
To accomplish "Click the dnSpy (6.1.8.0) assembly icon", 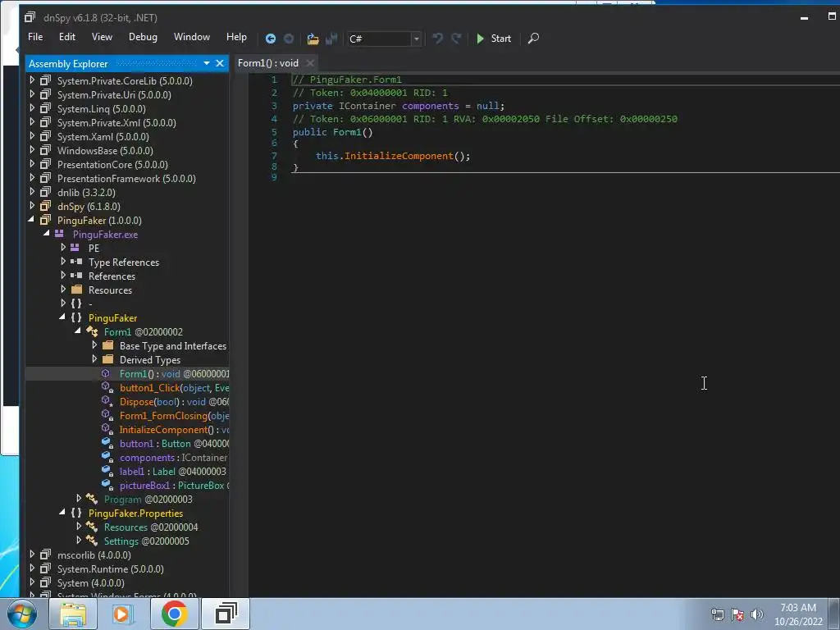I will pyautogui.click(x=46, y=206).
